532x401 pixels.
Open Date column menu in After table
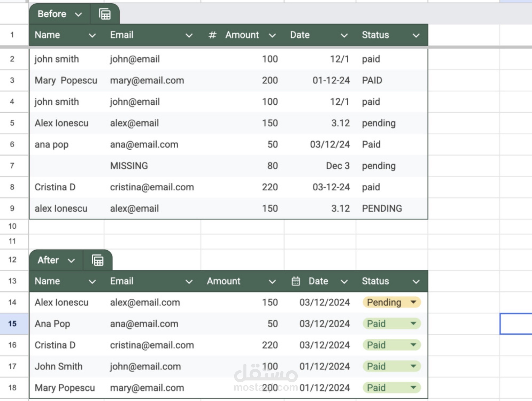pos(344,282)
